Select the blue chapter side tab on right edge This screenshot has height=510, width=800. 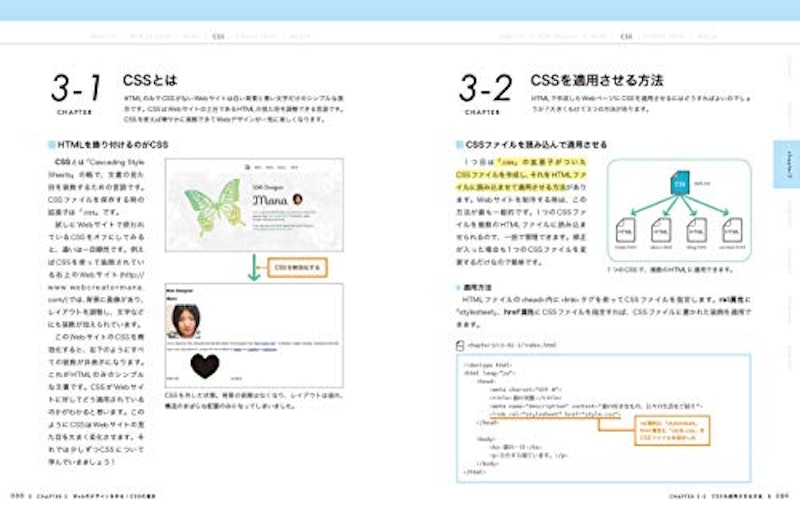click(787, 164)
